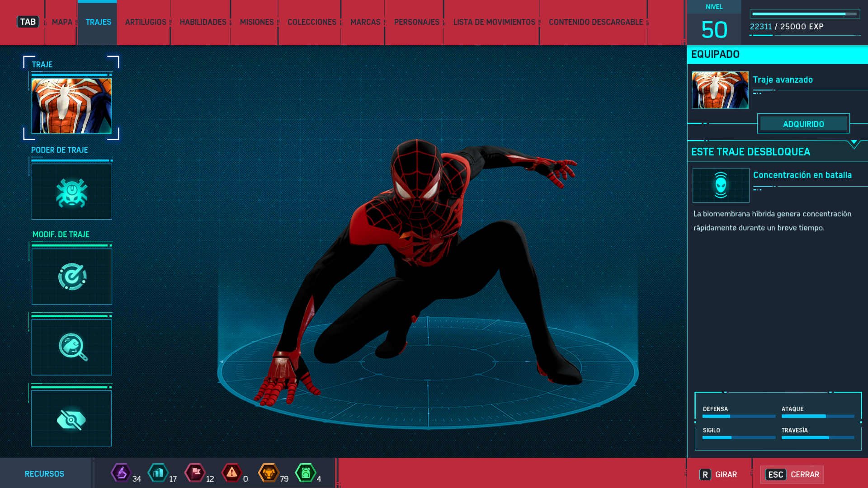Click the teal landmark token resource icon

(158, 473)
